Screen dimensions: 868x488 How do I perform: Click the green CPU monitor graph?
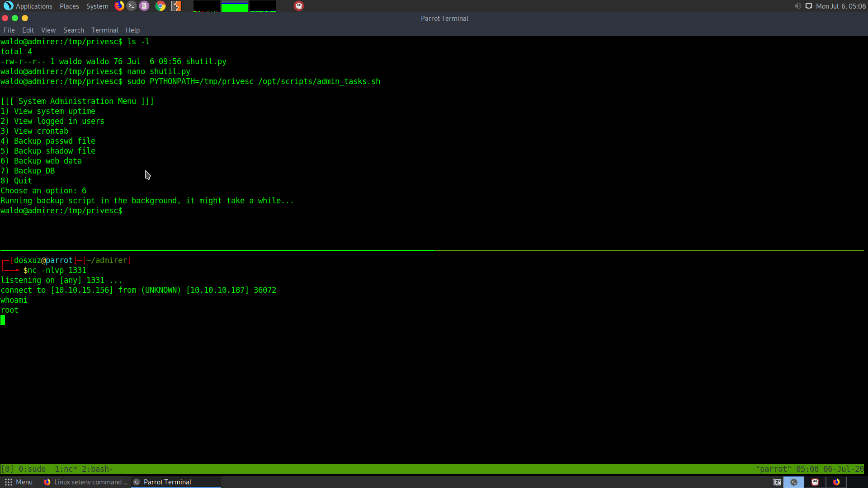pos(234,6)
